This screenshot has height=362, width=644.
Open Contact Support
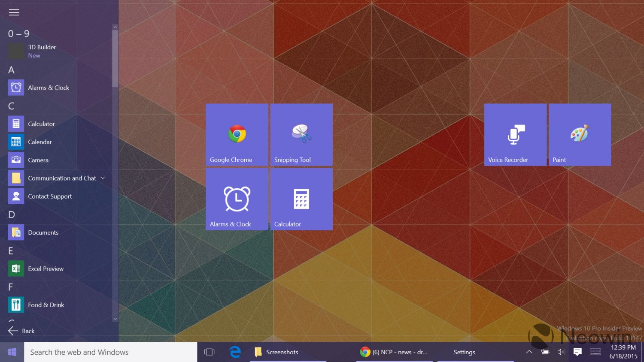40,196
